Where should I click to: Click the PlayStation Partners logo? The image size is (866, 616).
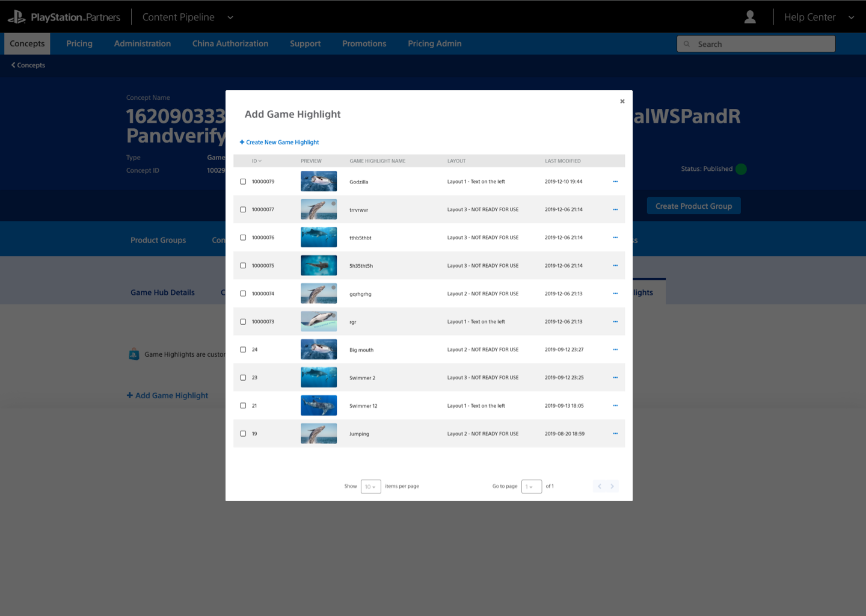[x=64, y=17]
